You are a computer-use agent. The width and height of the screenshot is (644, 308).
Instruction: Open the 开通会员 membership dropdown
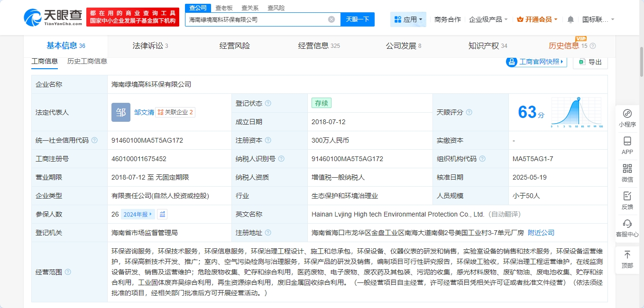[537, 19]
